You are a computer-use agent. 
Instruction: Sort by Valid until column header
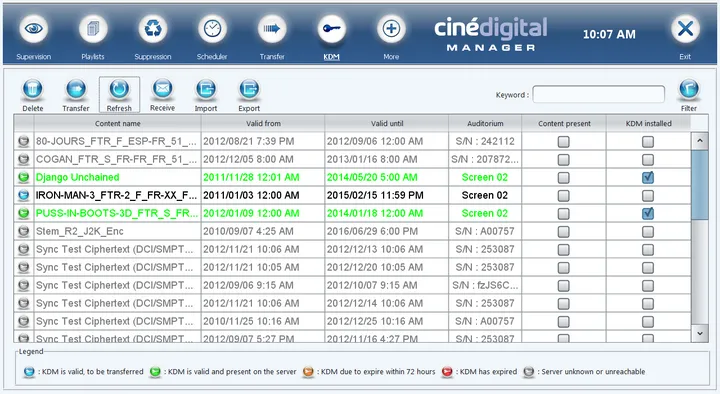click(x=387, y=123)
